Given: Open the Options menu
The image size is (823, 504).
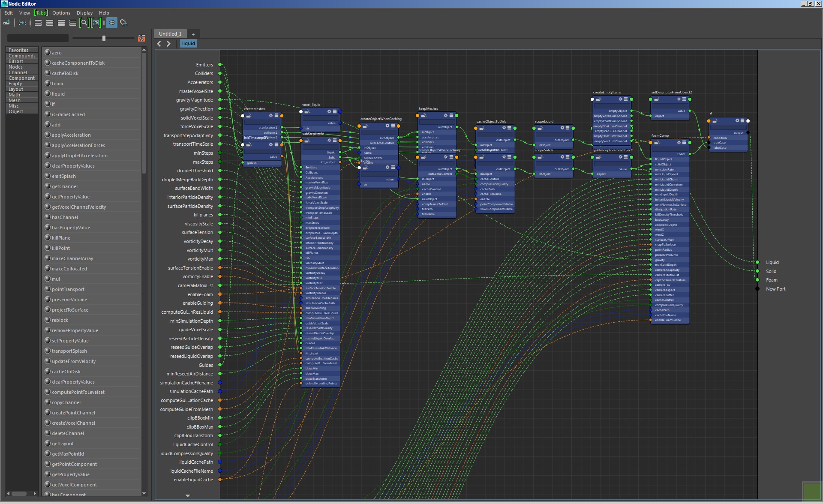Looking at the screenshot, I should tap(61, 13).
